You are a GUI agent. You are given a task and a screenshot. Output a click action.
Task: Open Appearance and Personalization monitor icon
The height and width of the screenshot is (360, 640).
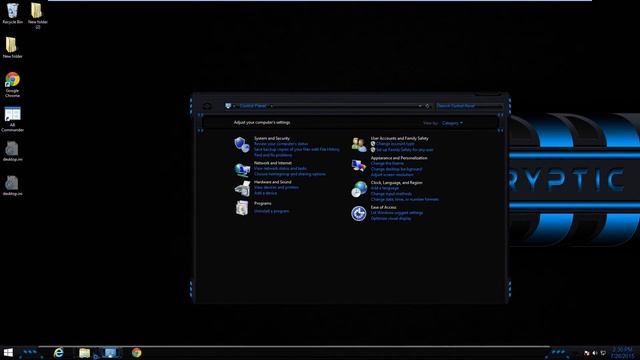359,165
